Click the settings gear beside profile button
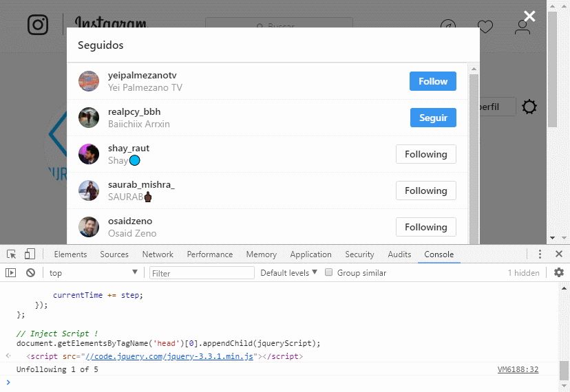 (529, 107)
